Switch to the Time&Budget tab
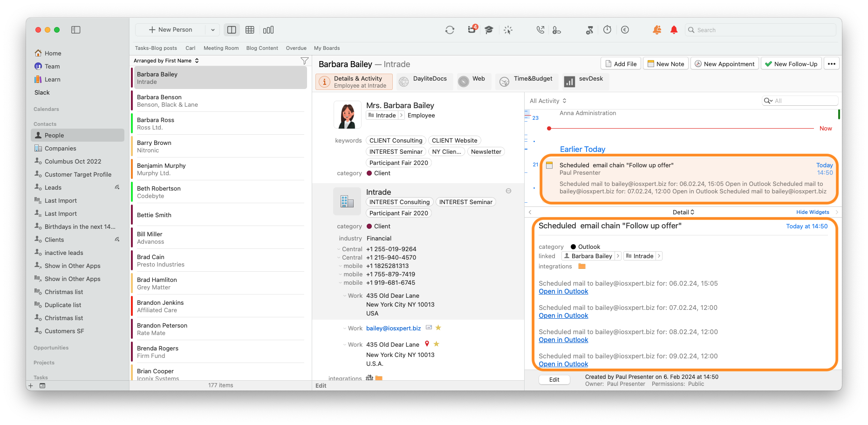The height and width of the screenshot is (425, 868). [x=526, y=80]
